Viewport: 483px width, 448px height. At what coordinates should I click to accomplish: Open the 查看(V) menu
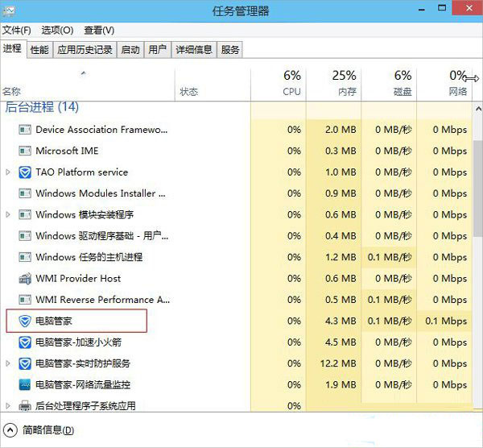tap(99, 31)
